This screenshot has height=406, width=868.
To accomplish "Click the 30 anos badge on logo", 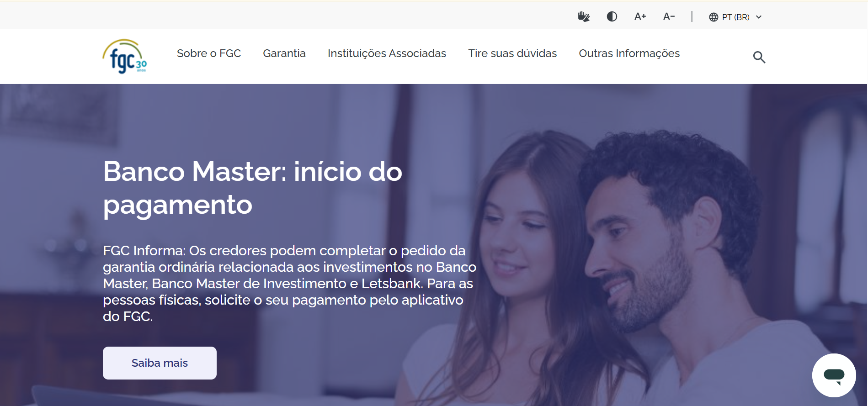I will coord(141,66).
